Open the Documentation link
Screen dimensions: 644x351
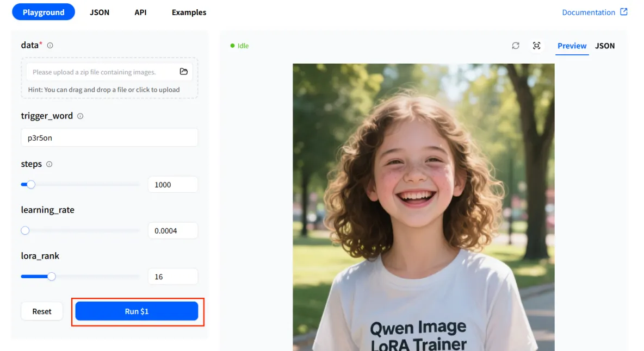[x=588, y=12]
